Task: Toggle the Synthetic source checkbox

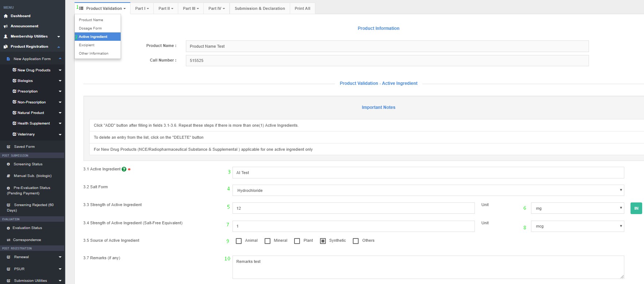Action: click(323, 241)
